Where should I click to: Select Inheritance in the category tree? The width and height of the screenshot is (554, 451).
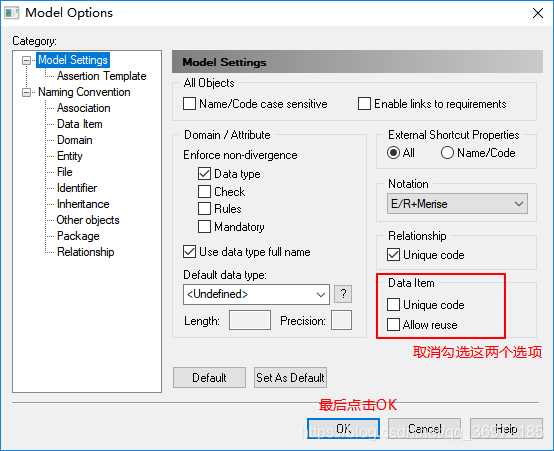tap(83, 204)
